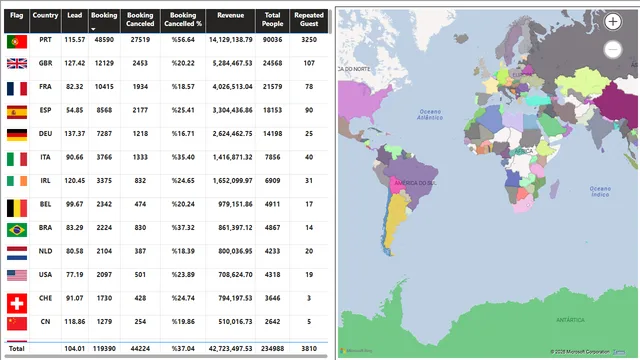Click the map zoom out minus button

coord(613,50)
